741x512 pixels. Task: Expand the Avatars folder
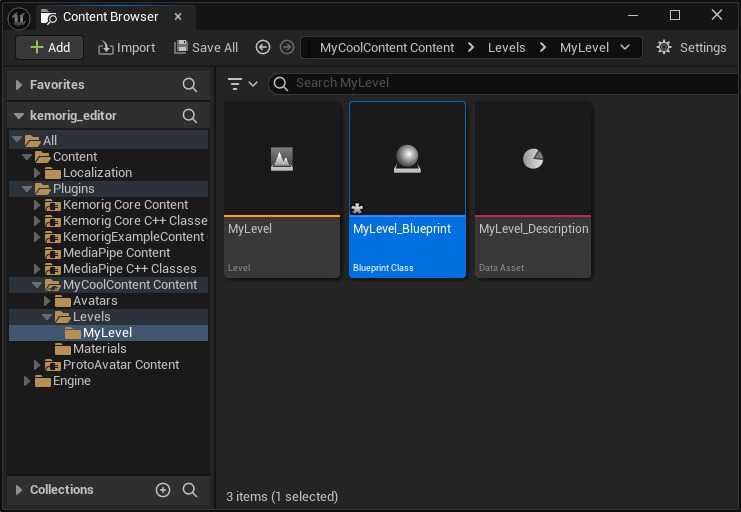pyautogui.click(x=47, y=301)
